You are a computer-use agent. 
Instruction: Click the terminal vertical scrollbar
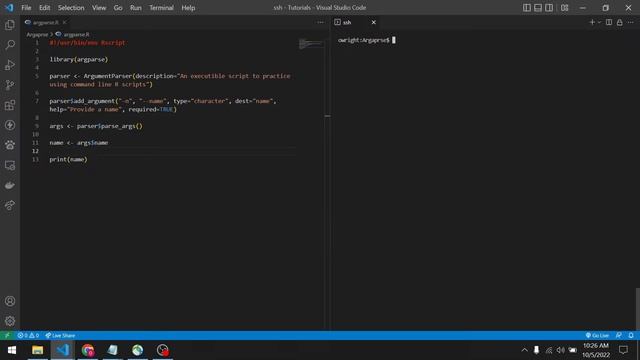tap(638, 309)
